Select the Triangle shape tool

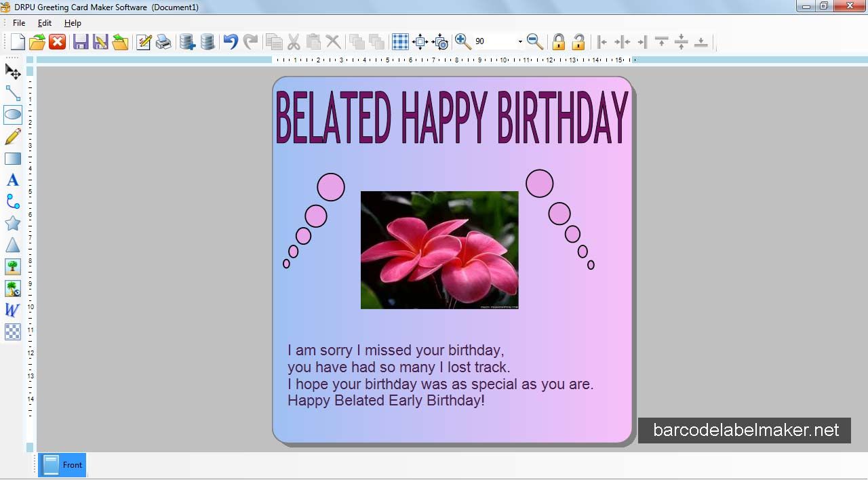pos(13,245)
